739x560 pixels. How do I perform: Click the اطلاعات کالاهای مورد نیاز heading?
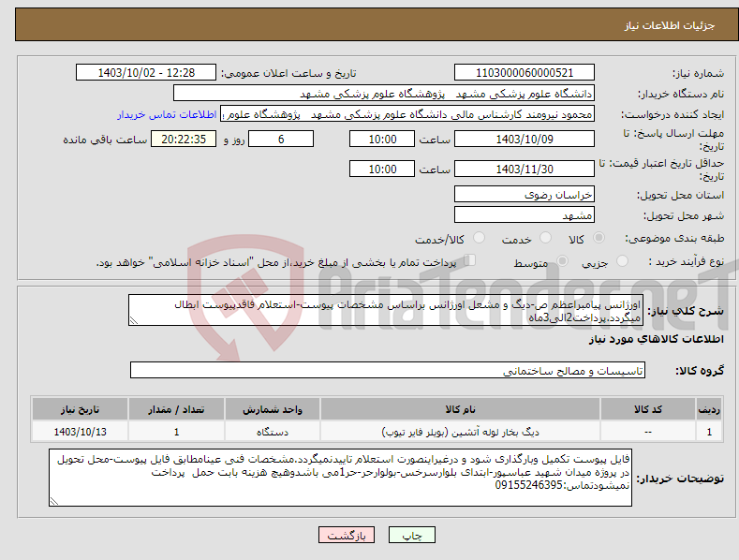tap(656, 339)
